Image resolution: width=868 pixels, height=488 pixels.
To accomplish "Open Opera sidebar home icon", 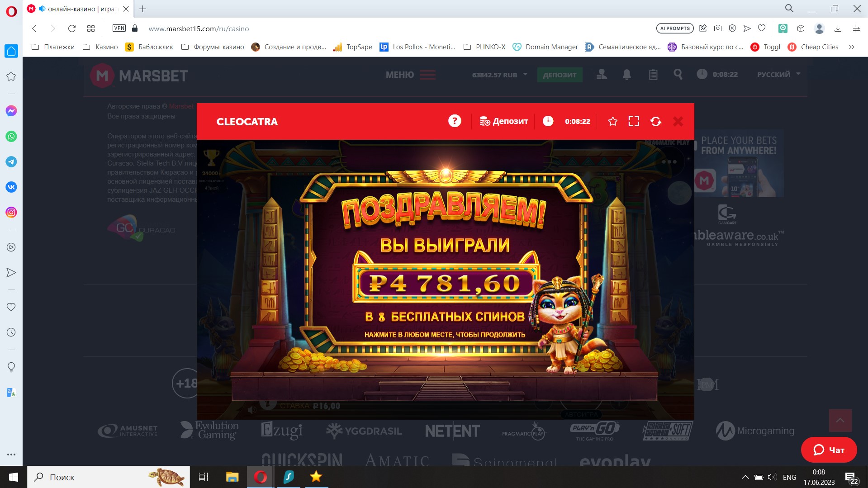I will click(11, 51).
